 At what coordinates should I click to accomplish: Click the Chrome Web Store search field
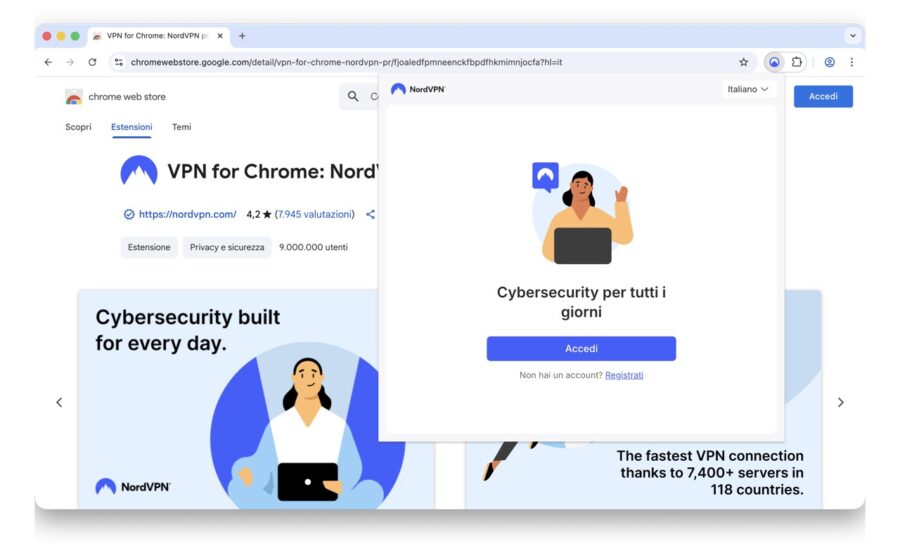(359, 96)
